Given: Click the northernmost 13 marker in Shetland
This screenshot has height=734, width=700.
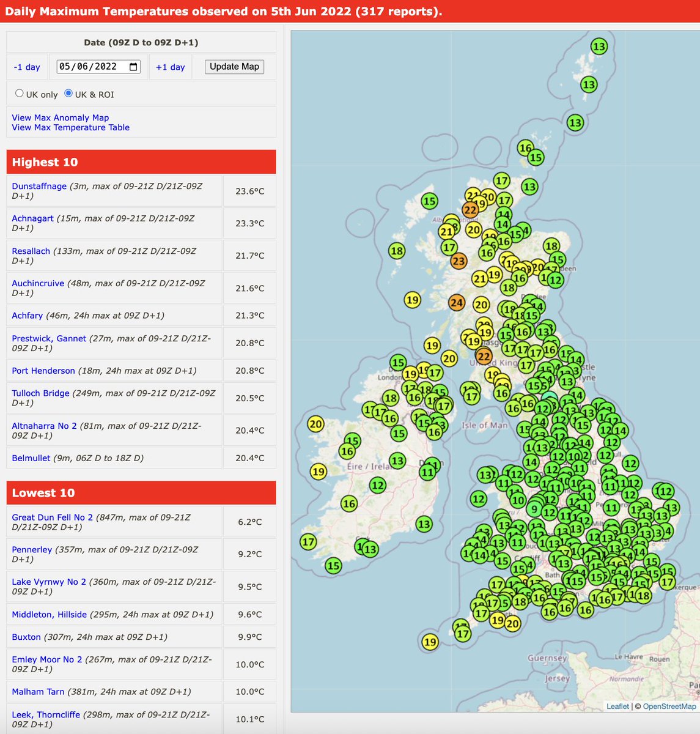Looking at the screenshot, I should (x=599, y=46).
